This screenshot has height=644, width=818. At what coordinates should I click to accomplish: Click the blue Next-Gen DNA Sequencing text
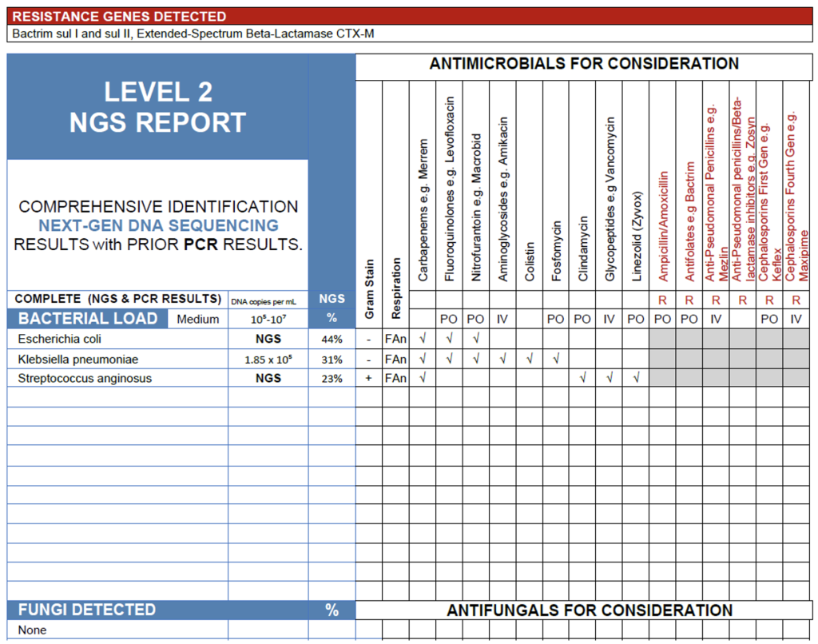click(158, 225)
